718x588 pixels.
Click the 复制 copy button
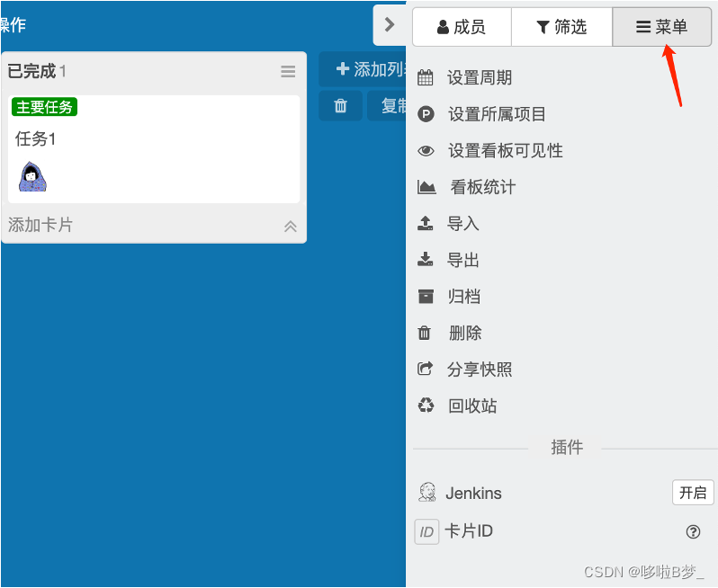[387, 106]
